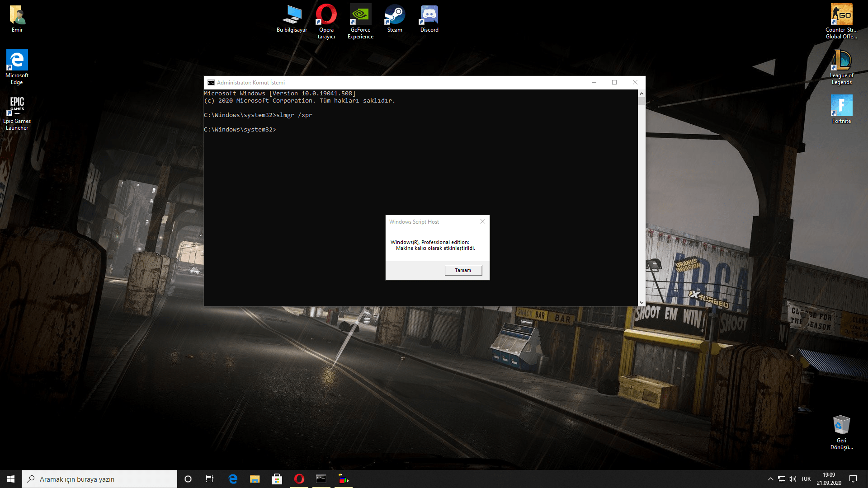
Task: Open Windows Start menu
Action: (11, 479)
